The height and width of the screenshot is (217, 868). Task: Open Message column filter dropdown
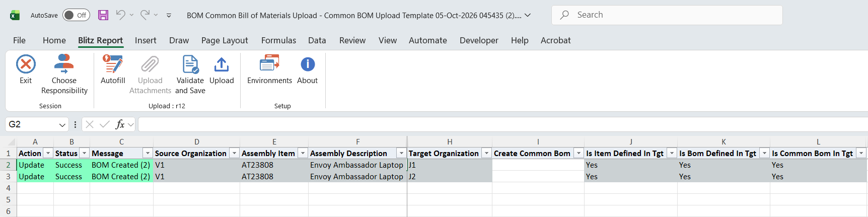pos(148,153)
